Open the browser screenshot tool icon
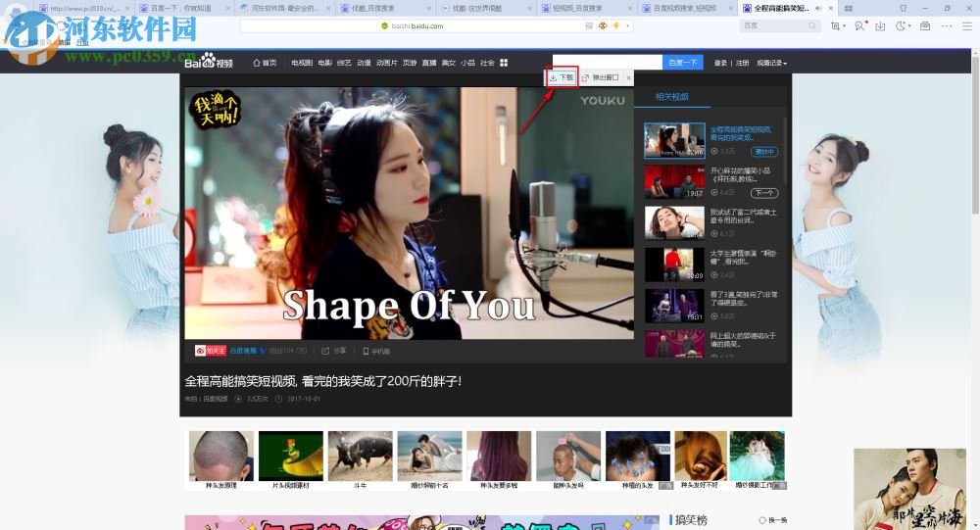 coord(836,25)
